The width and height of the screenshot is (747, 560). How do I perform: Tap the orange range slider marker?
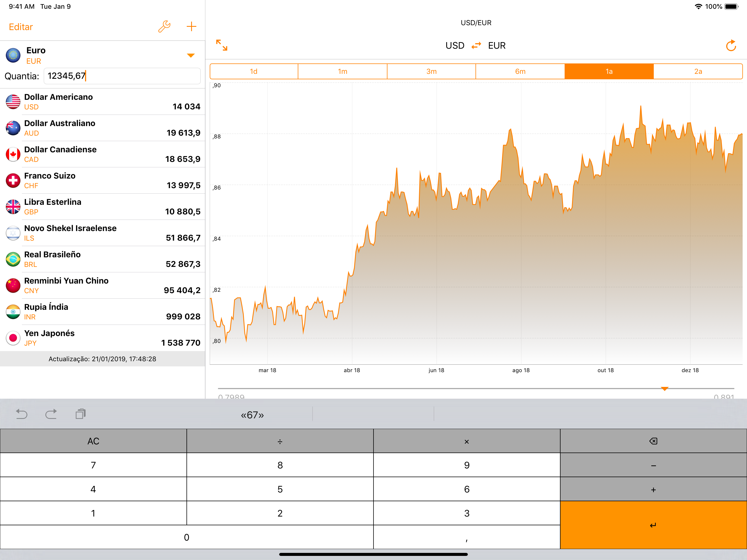(x=664, y=389)
